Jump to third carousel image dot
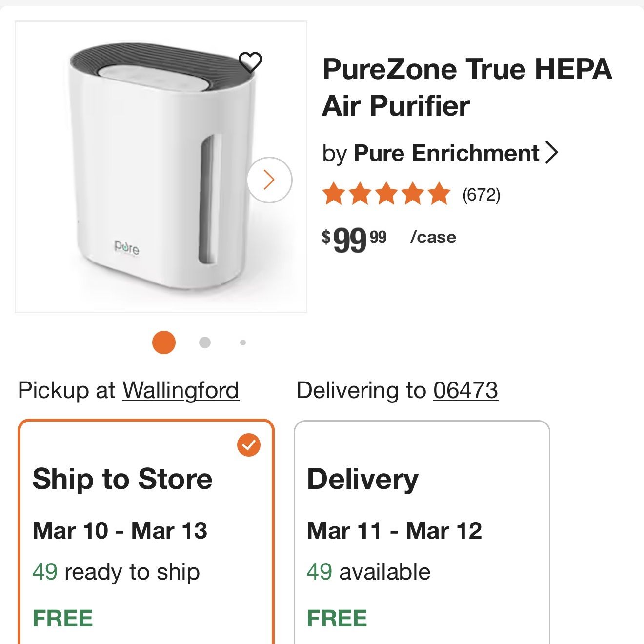The height and width of the screenshot is (644, 644). [x=243, y=342]
